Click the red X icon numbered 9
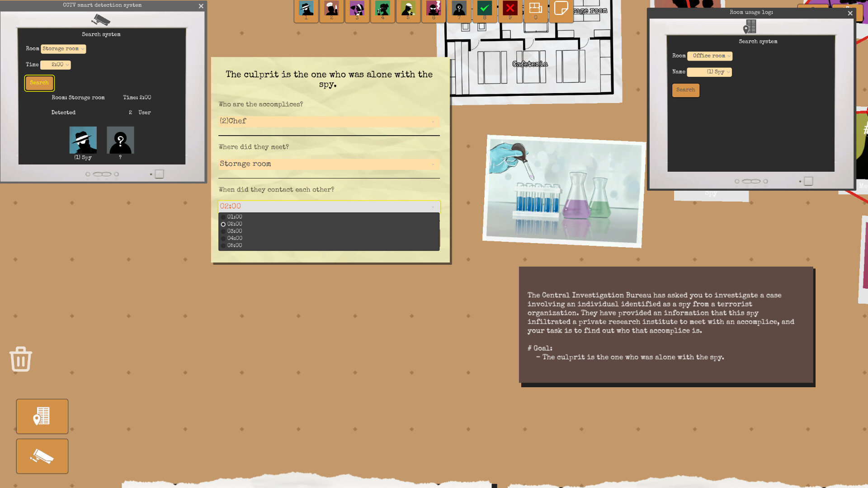The height and width of the screenshot is (488, 868). click(509, 8)
